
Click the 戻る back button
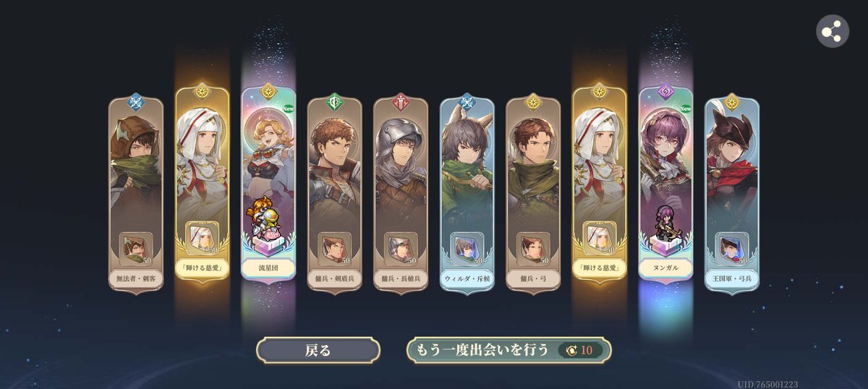pyautogui.click(x=318, y=351)
